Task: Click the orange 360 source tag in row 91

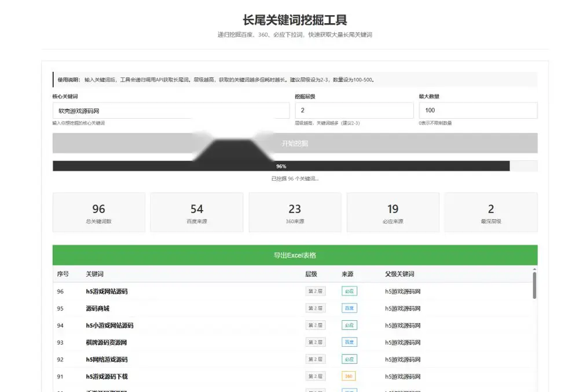Action: coord(349,376)
